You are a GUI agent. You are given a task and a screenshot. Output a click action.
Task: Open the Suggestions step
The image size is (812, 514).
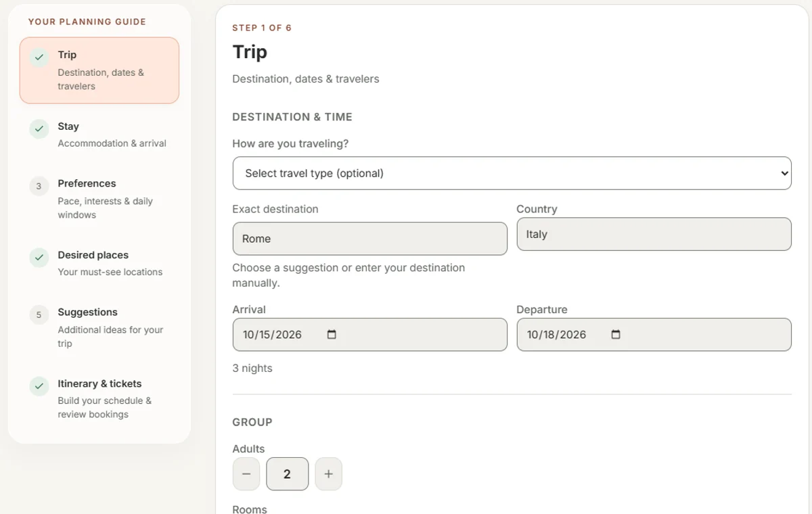(99, 327)
